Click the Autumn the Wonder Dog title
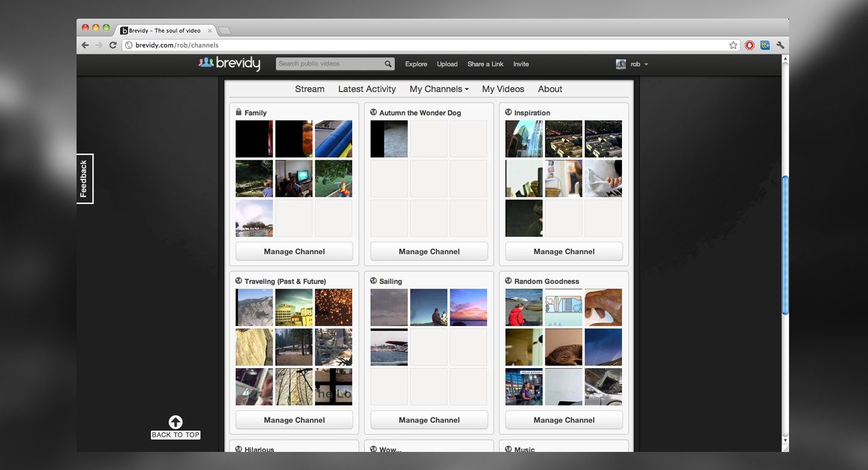 coord(420,113)
